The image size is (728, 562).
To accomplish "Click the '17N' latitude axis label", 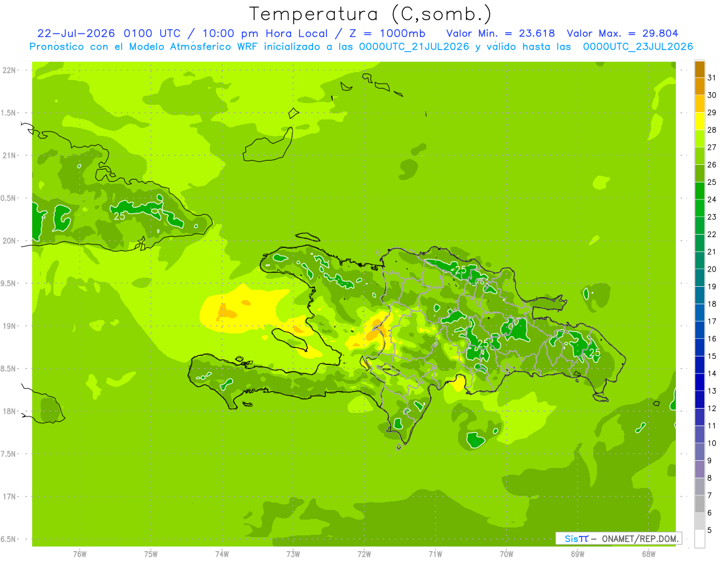I will (10, 497).
